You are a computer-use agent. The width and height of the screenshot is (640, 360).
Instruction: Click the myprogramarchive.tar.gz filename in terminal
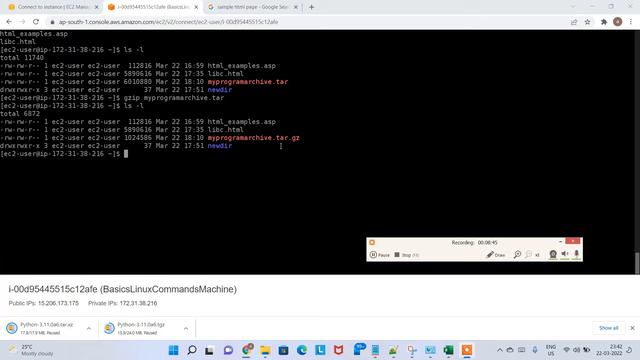[x=253, y=138]
